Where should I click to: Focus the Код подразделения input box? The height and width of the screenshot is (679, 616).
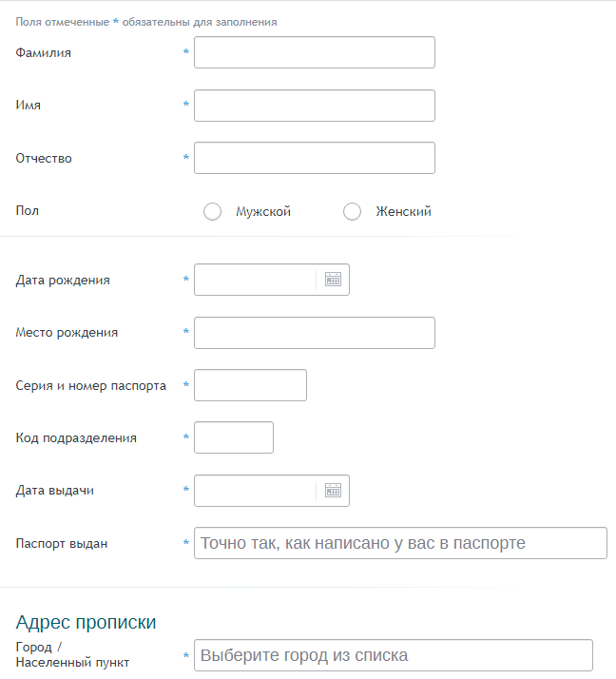(x=234, y=437)
